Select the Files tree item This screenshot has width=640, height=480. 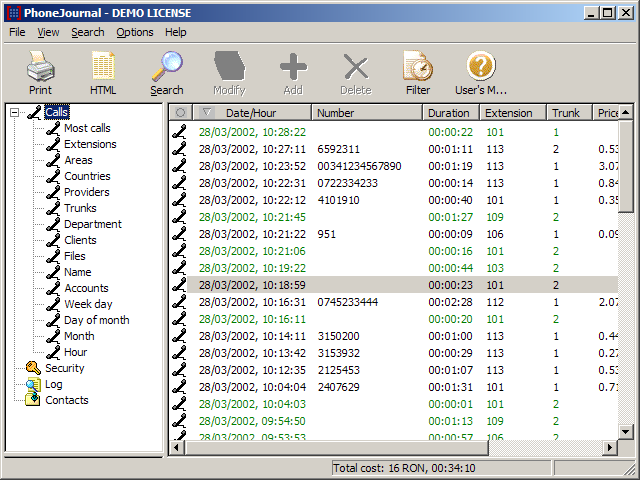pyautogui.click(x=75, y=256)
